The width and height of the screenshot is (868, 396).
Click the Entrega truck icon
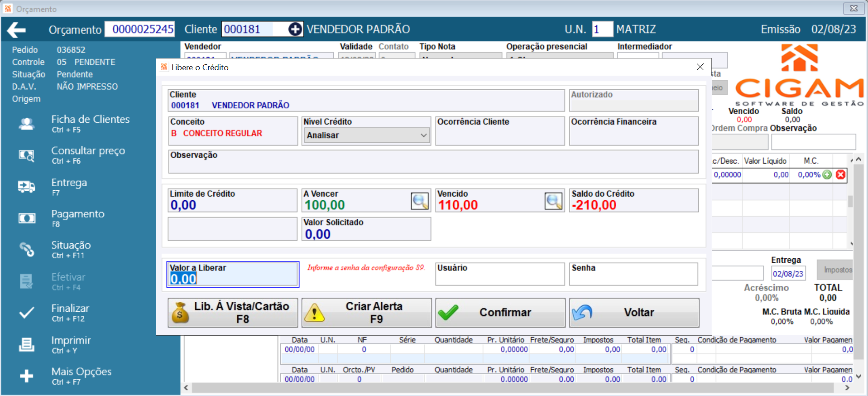[x=27, y=186]
